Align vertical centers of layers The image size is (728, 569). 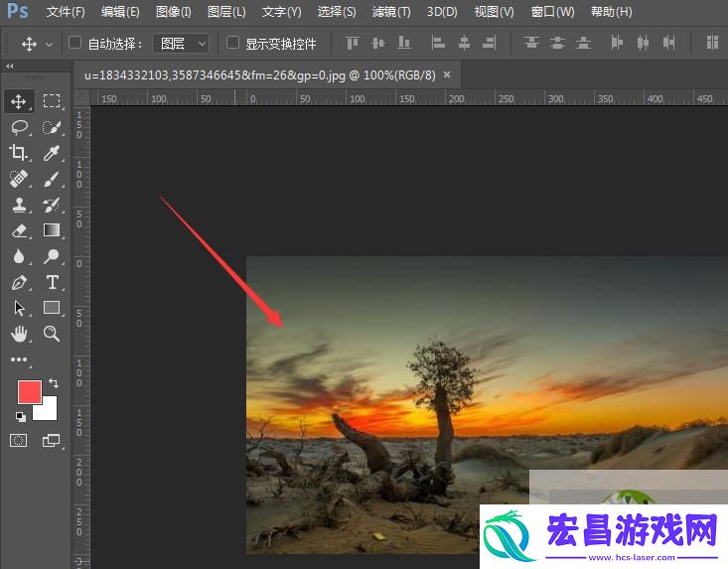[x=378, y=43]
